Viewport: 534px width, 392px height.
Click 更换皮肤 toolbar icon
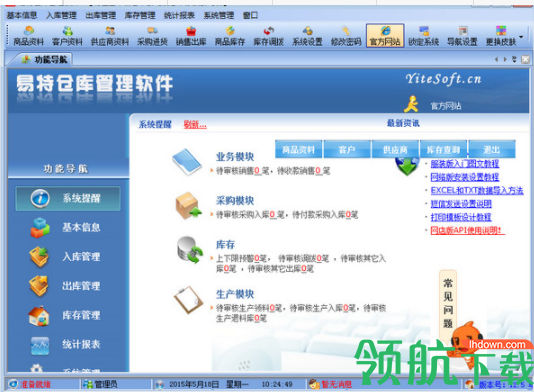(501, 36)
